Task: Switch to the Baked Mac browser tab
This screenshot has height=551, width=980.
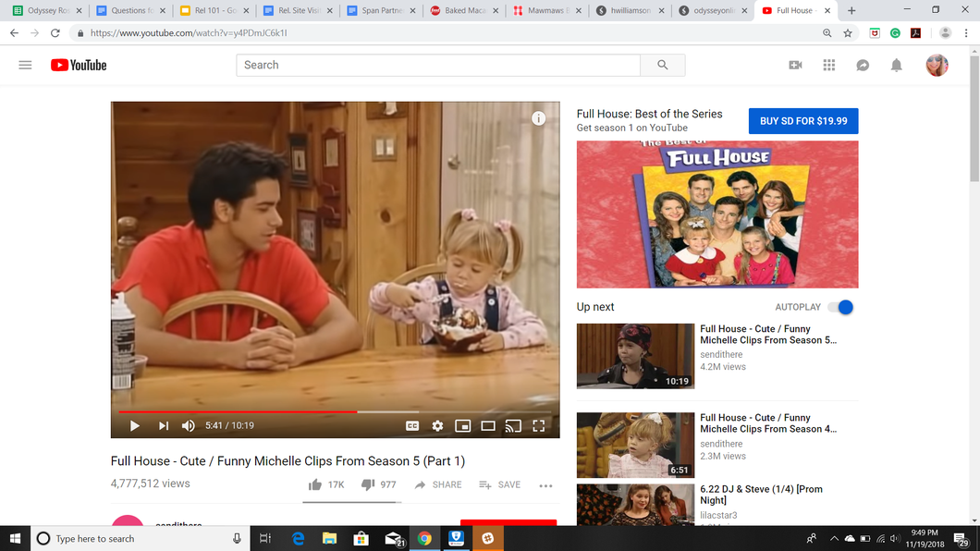Action: 461,10
